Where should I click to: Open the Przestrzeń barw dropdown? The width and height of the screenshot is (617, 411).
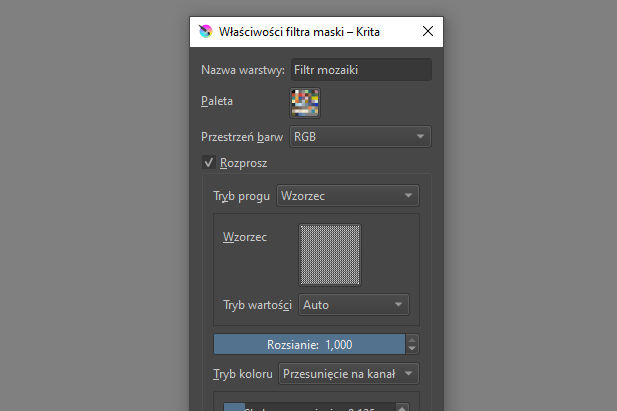click(359, 136)
